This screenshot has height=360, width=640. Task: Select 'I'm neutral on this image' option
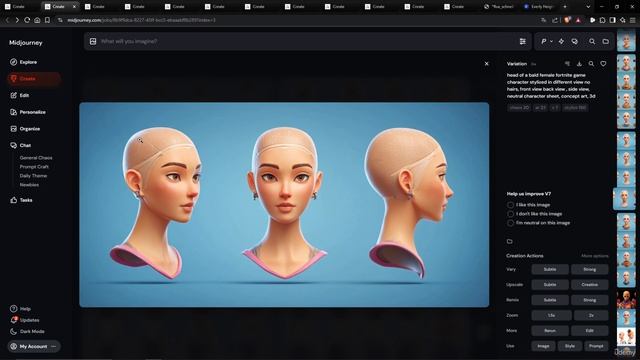point(510,223)
